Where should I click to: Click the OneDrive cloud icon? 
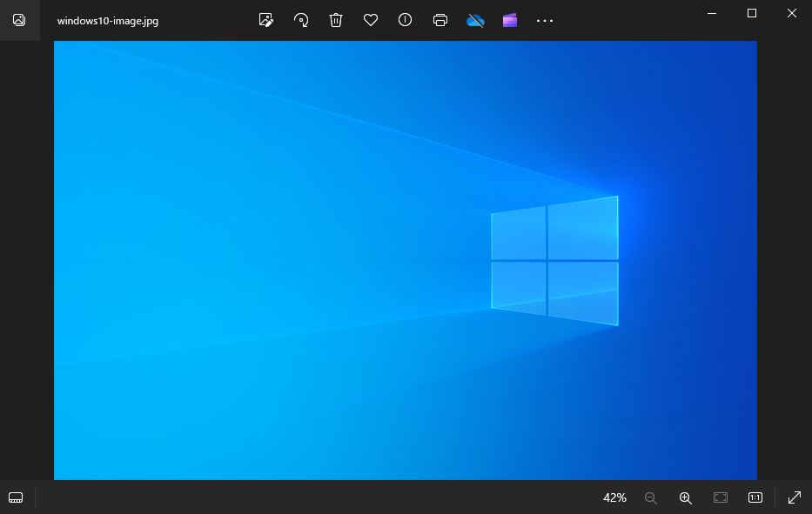tap(475, 21)
